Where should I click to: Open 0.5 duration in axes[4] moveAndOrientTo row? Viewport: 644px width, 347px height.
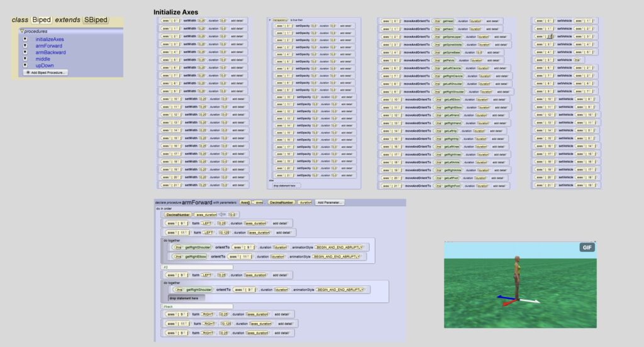point(479,53)
